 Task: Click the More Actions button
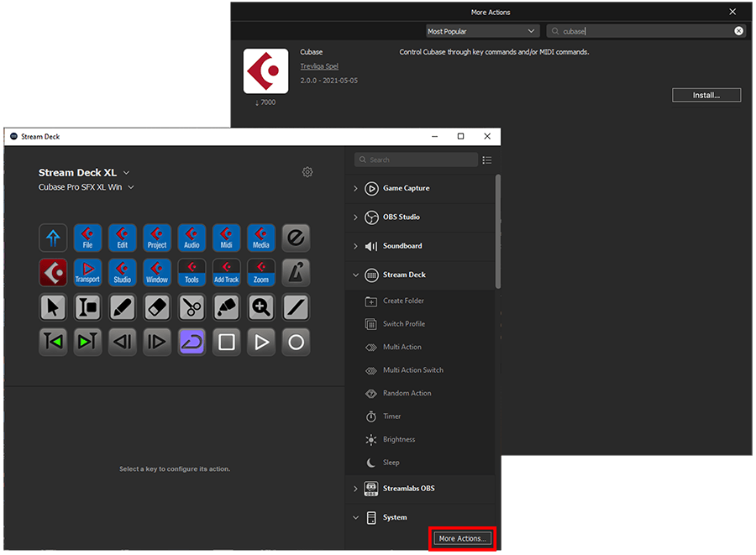click(461, 538)
